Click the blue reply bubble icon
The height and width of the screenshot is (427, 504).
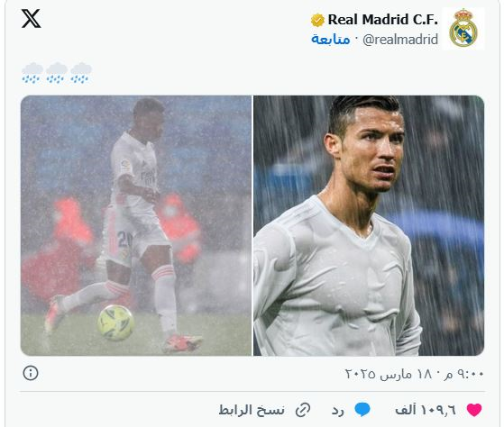coord(362,410)
